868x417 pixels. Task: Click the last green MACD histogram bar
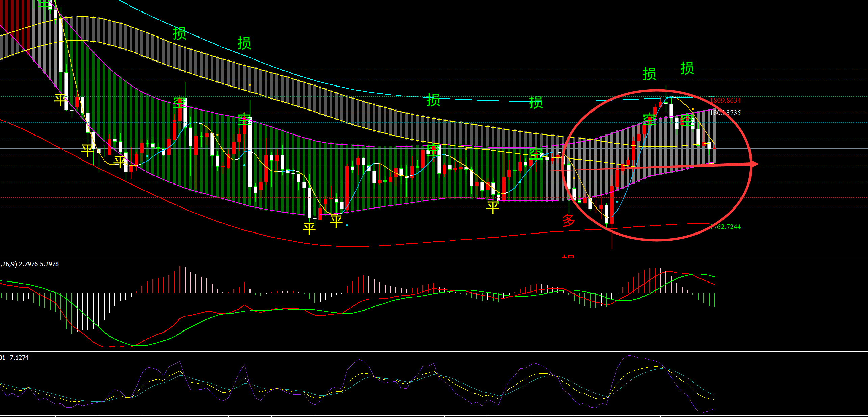tap(714, 300)
